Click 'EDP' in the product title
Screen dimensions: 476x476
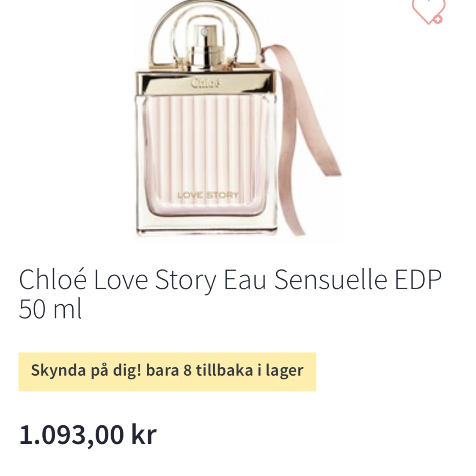point(418,279)
